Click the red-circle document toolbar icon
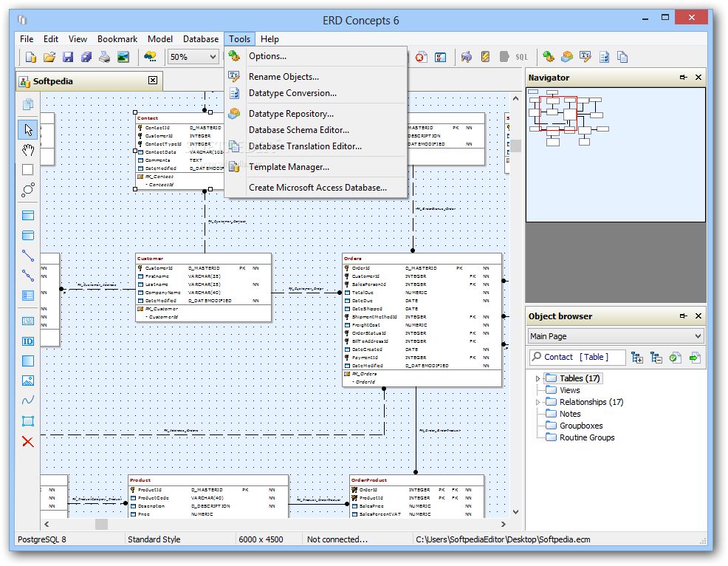This screenshot has height=566, width=728. (x=421, y=57)
